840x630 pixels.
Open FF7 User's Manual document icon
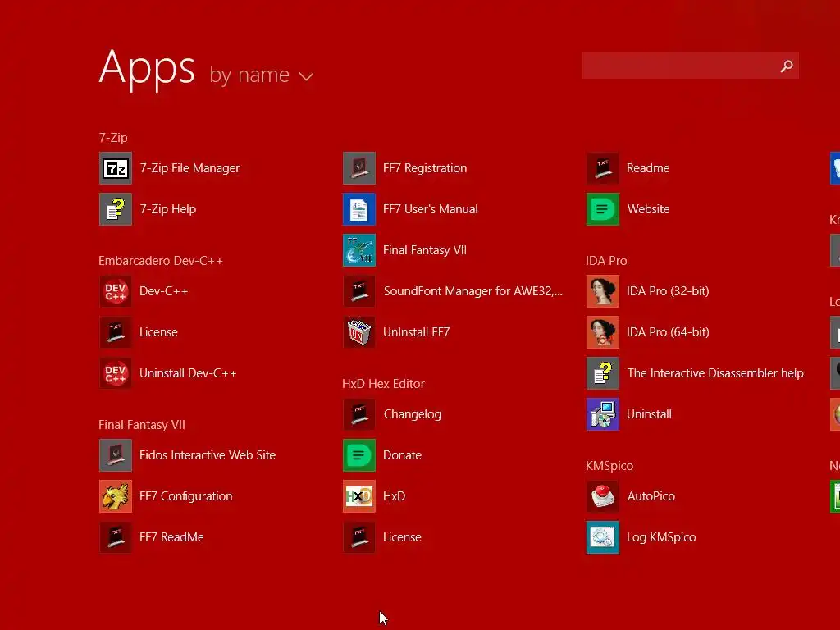coord(359,209)
